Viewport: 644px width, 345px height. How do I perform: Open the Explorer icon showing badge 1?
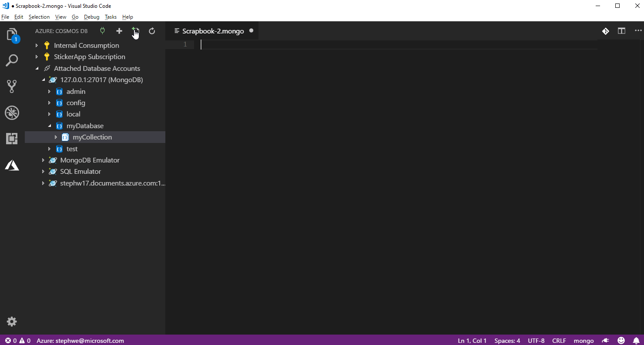click(12, 34)
